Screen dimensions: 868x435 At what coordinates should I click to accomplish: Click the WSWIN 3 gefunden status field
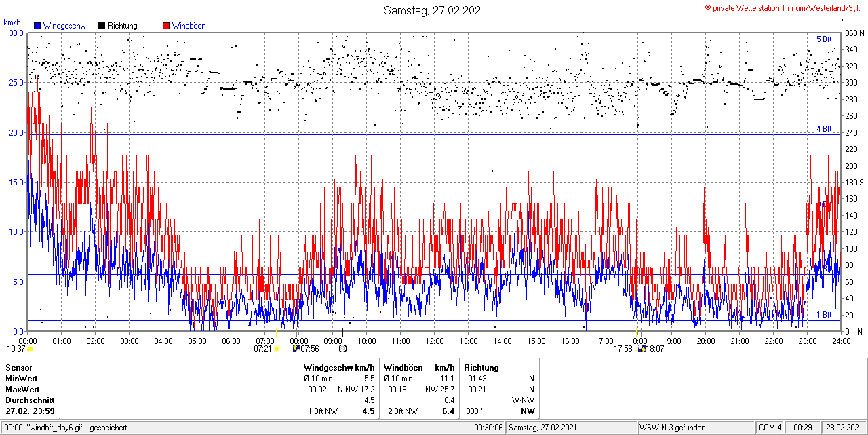[x=696, y=428]
